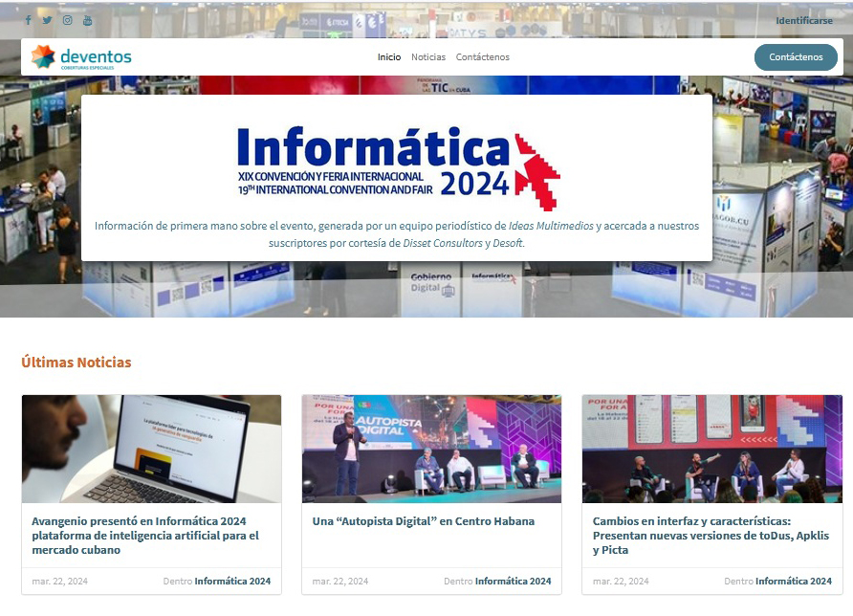Viewport: 853px width, 616px height.
Task: Open article 'Cambios en interfaz y características'
Action: coord(711,536)
